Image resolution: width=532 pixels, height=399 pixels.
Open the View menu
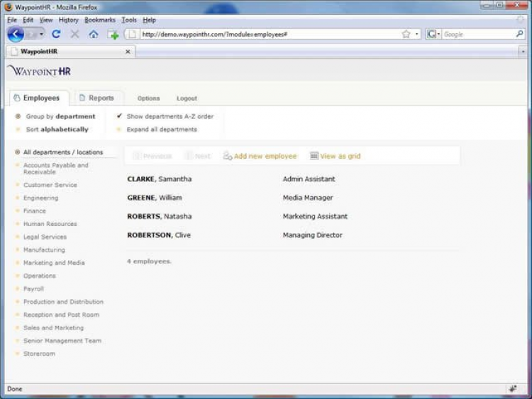pyautogui.click(x=46, y=20)
